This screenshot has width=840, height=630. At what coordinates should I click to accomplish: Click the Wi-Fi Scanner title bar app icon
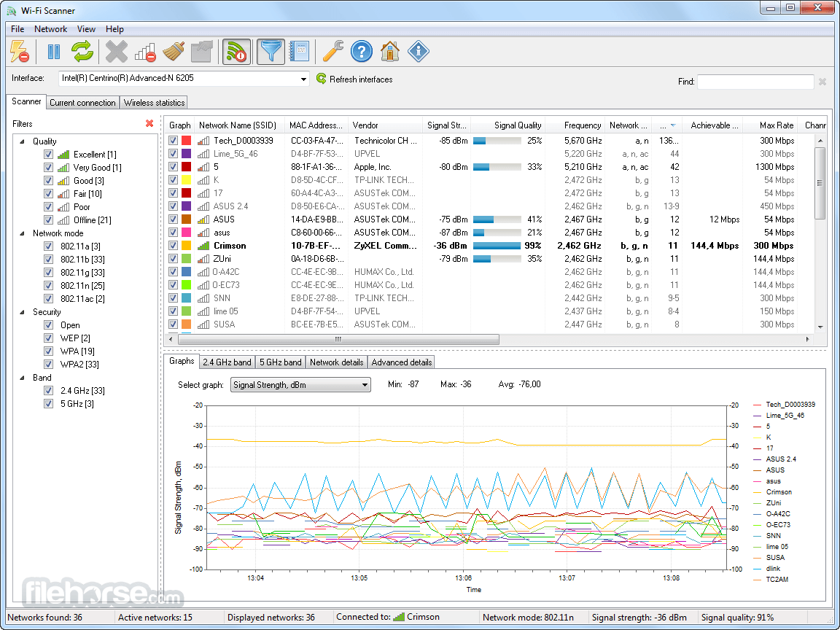click(x=11, y=11)
